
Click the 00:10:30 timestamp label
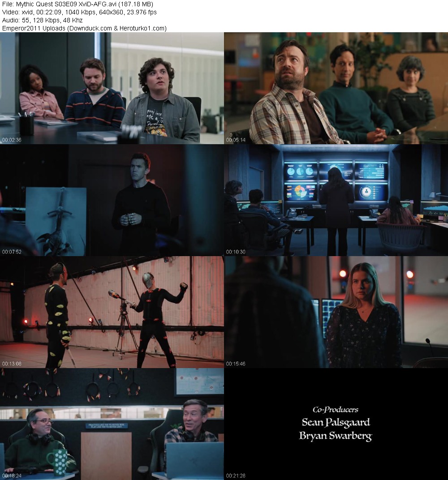click(236, 252)
